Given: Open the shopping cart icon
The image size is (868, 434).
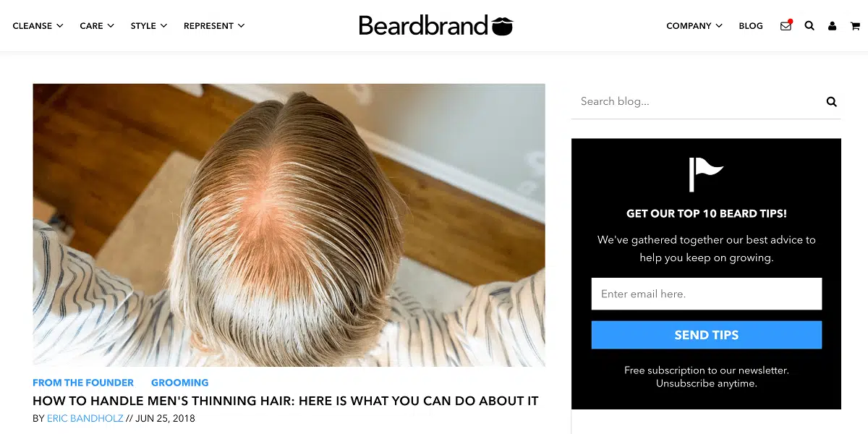Looking at the screenshot, I should (855, 26).
